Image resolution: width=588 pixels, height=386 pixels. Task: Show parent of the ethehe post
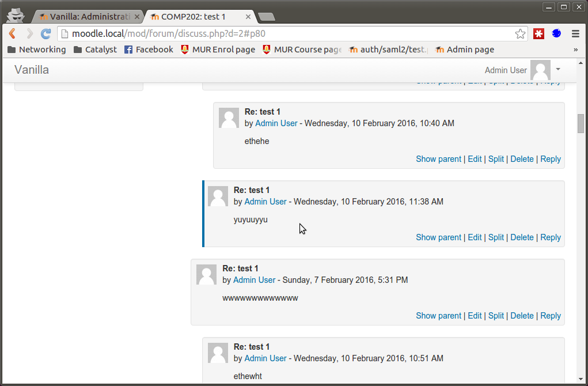click(438, 159)
